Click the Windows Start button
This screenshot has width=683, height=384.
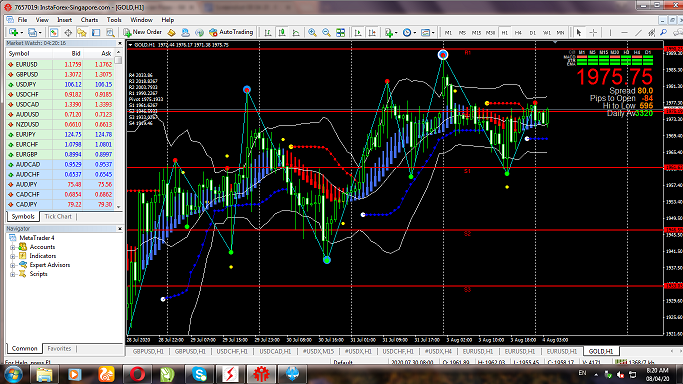tap(14, 374)
